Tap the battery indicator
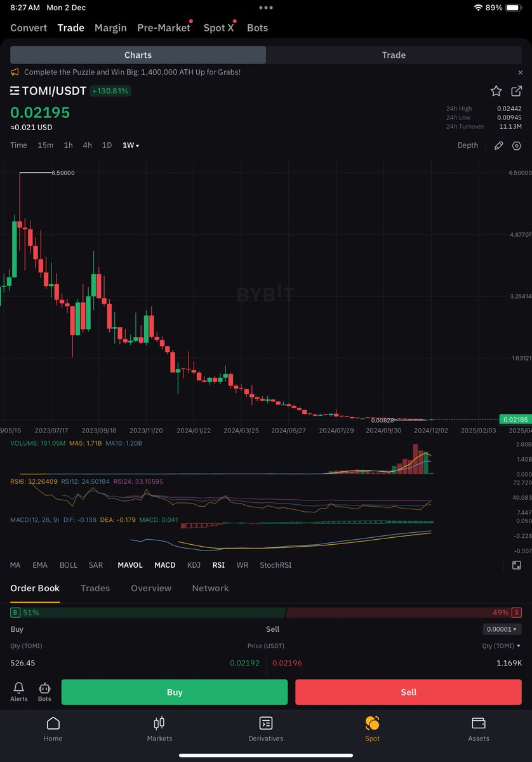Viewport: 532px width, 762px height. coord(514,8)
